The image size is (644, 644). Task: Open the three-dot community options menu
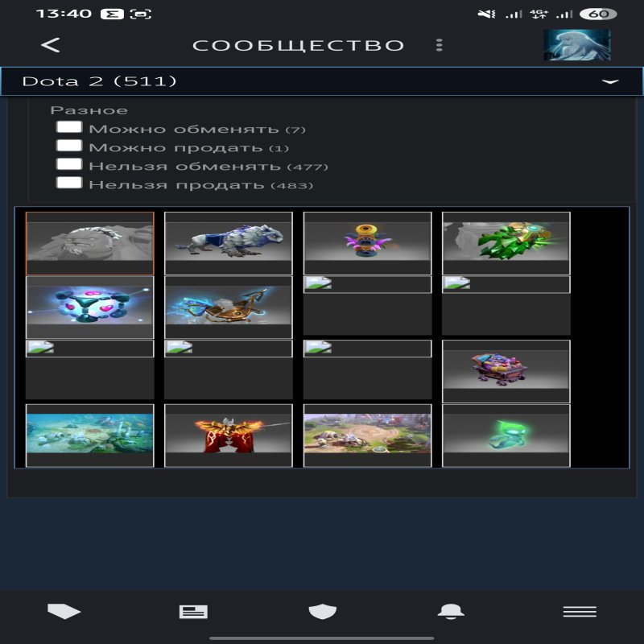coord(439,45)
